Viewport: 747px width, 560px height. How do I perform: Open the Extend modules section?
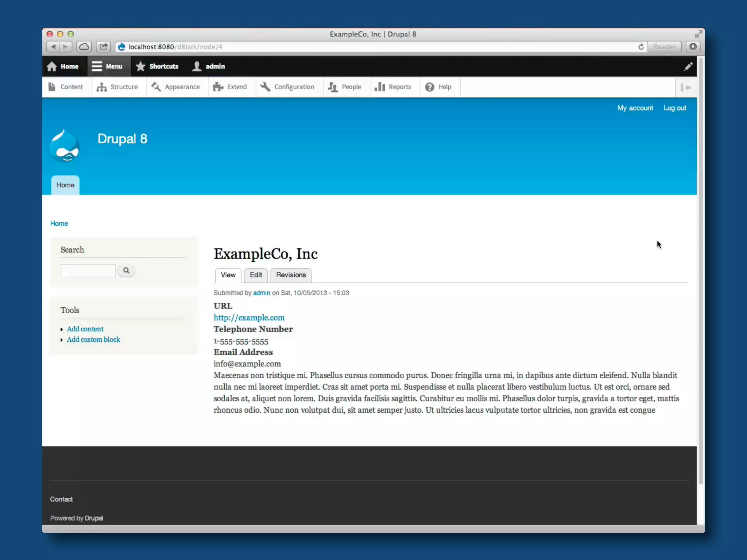click(x=231, y=87)
